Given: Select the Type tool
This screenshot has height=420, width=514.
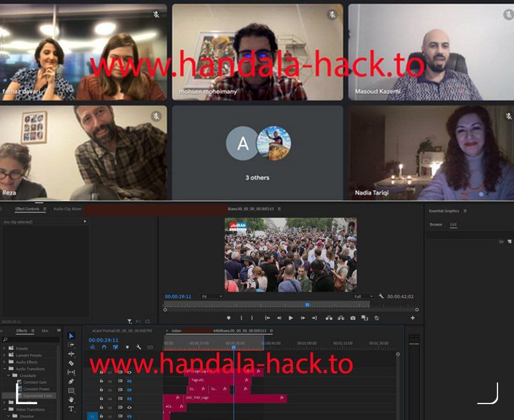Looking at the screenshot, I should point(71,409).
